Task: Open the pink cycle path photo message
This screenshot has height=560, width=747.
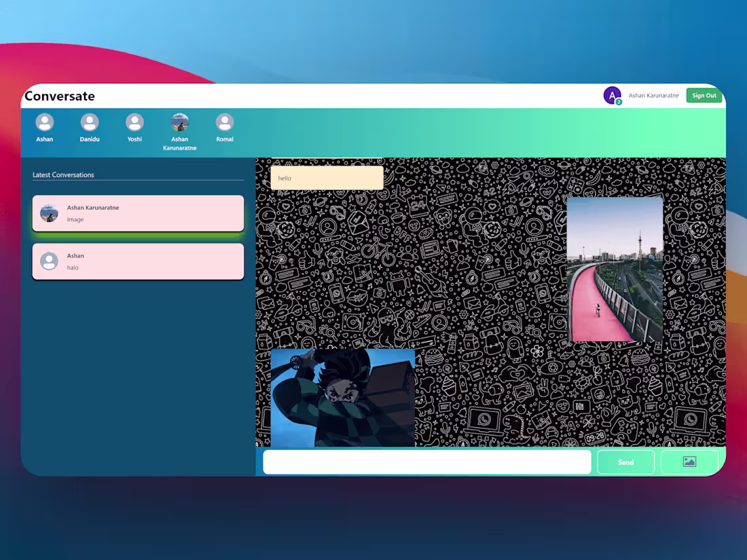Action: tap(615, 269)
